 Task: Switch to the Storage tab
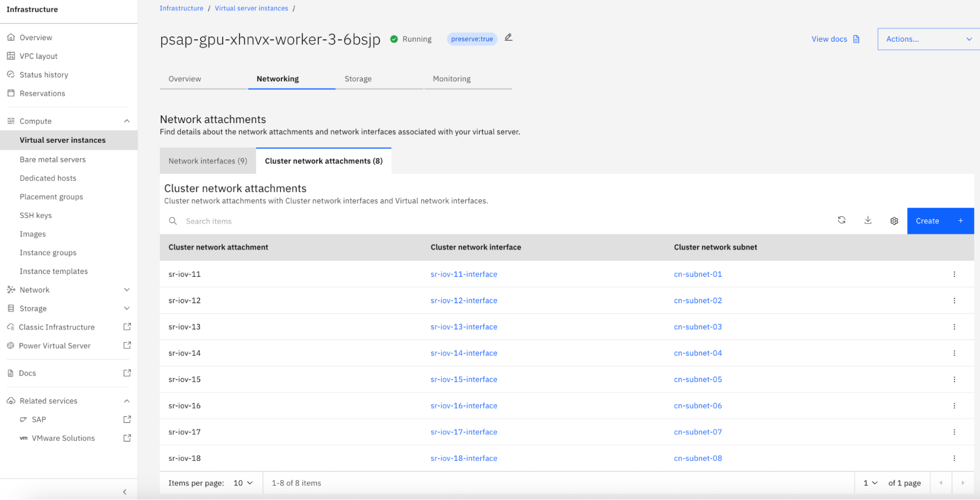coord(358,79)
